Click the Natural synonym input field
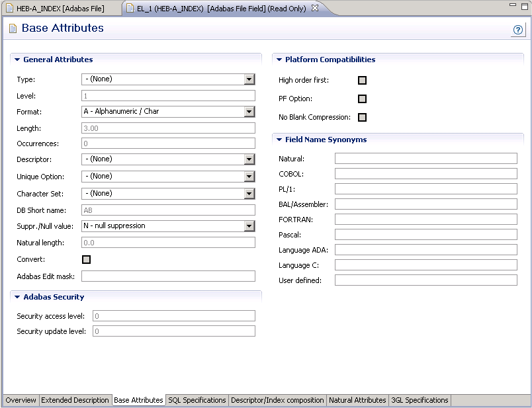The image size is (532, 408). (x=425, y=159)
